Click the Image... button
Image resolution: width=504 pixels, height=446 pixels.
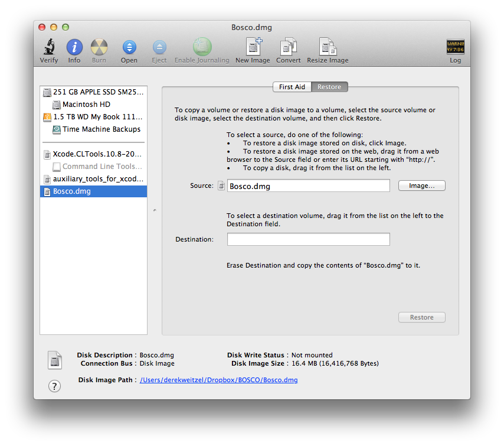coord(422,185)
